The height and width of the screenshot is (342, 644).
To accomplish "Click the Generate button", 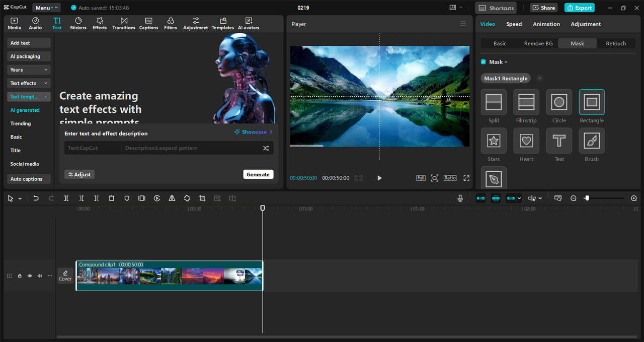I will (x=258, y=174).
